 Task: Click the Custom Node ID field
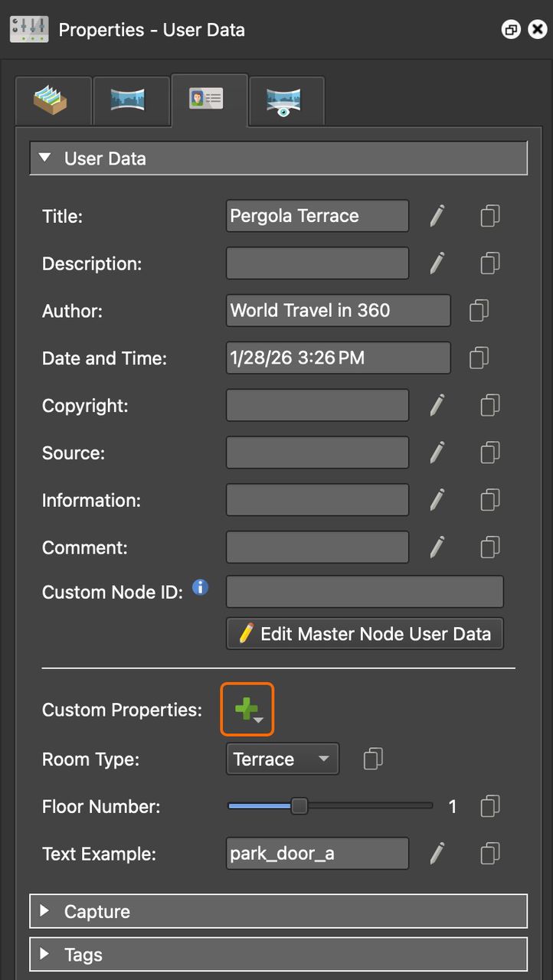365,592
